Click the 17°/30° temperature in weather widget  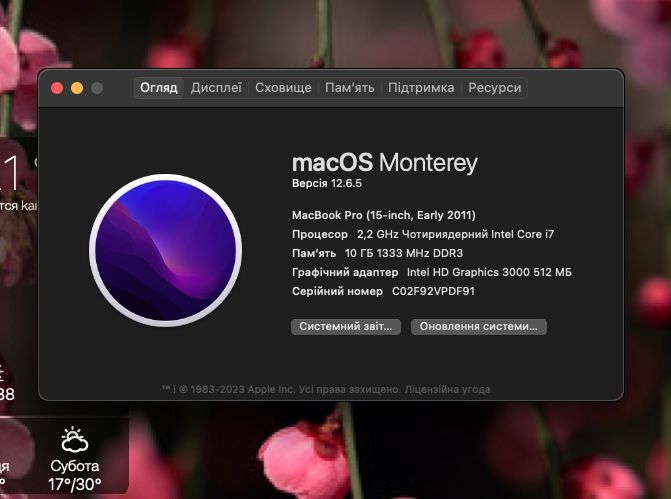point(74,484)
